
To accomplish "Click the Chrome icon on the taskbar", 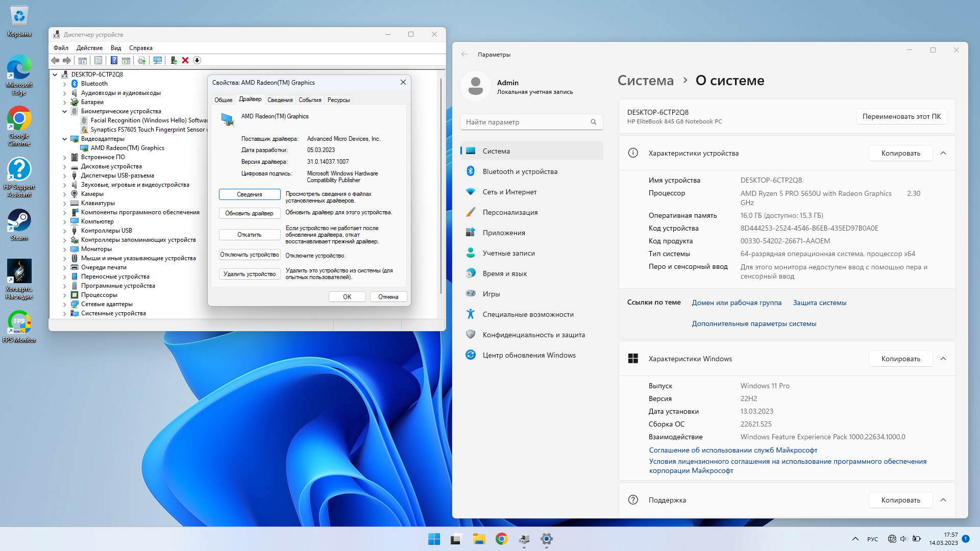I will (502, 539).
